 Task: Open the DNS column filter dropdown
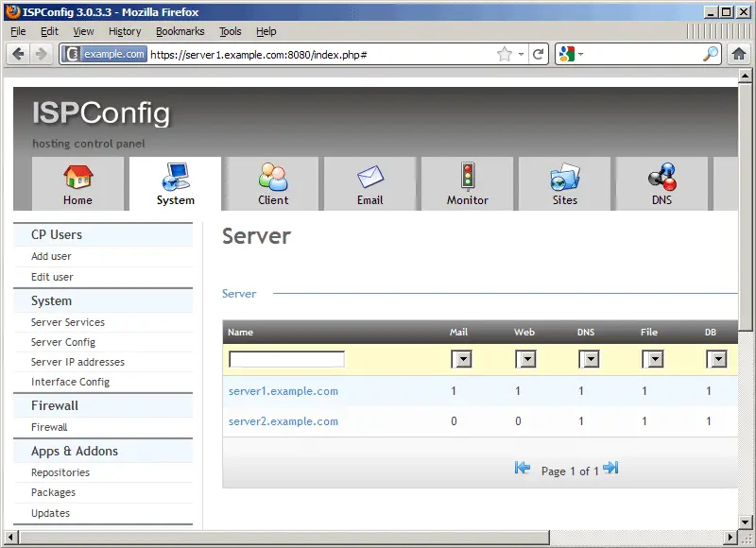coord(589,359)
